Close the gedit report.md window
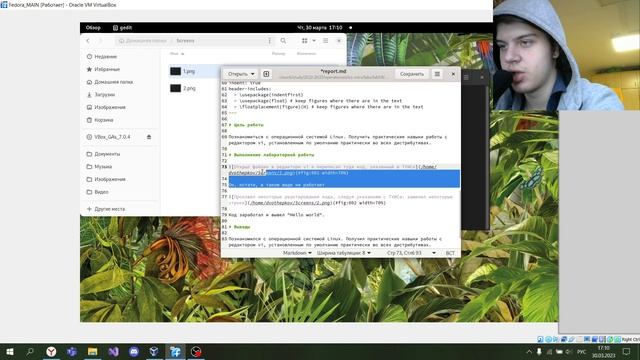 453,74
